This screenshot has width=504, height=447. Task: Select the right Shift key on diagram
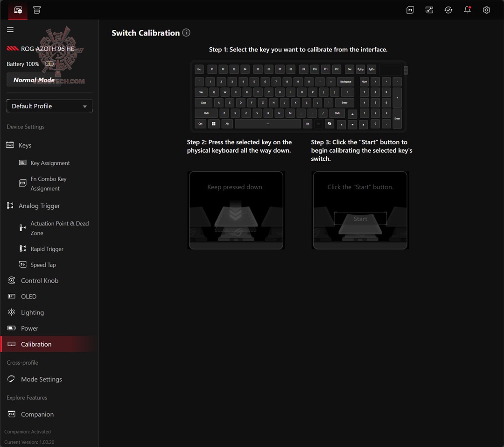tap(337, 113)
